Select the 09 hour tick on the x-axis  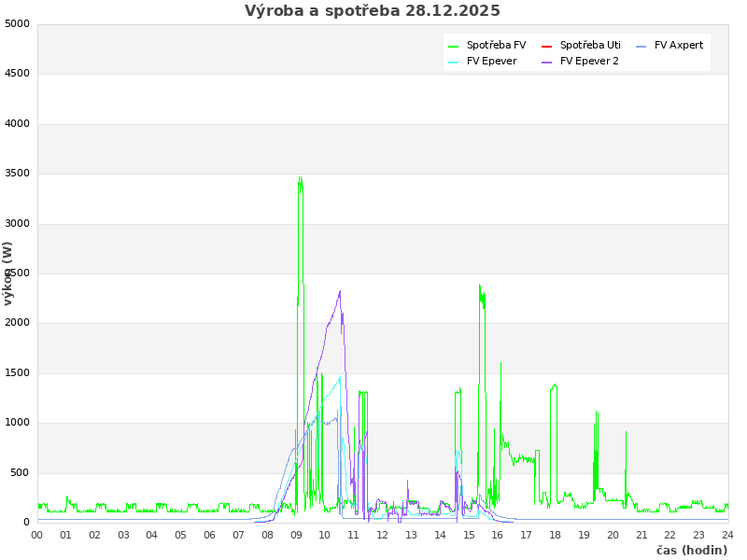pyautogui.click(x=296, y=535)
